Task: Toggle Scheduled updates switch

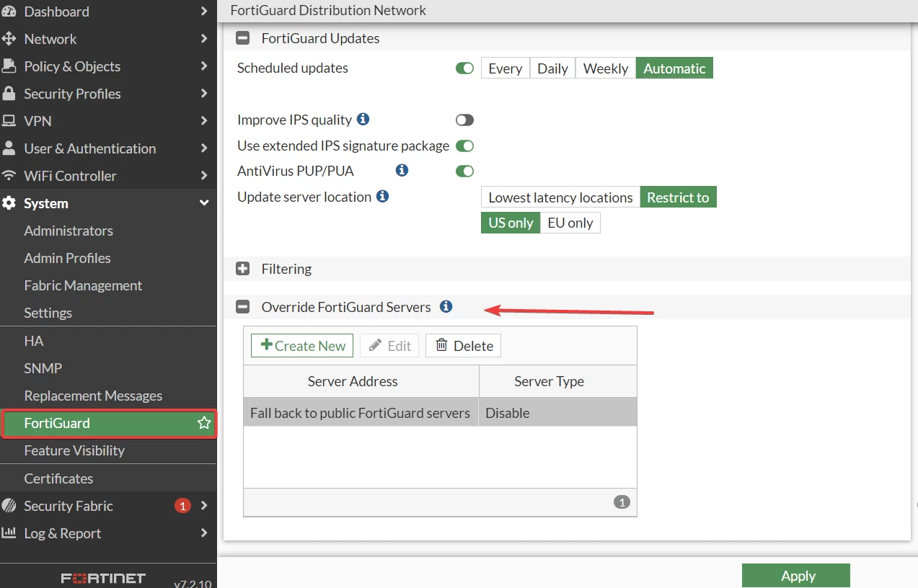Action: click(464, 68)
